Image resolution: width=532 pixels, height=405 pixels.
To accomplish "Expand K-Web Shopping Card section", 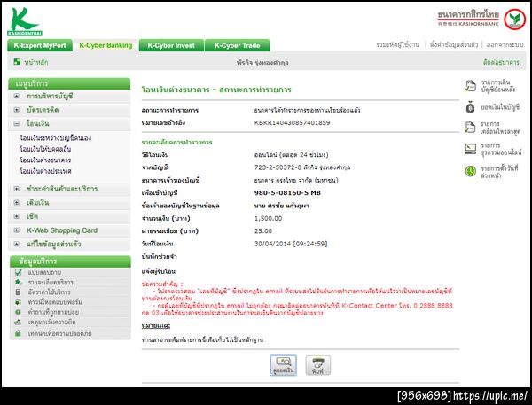I will (x=16, y=230).
